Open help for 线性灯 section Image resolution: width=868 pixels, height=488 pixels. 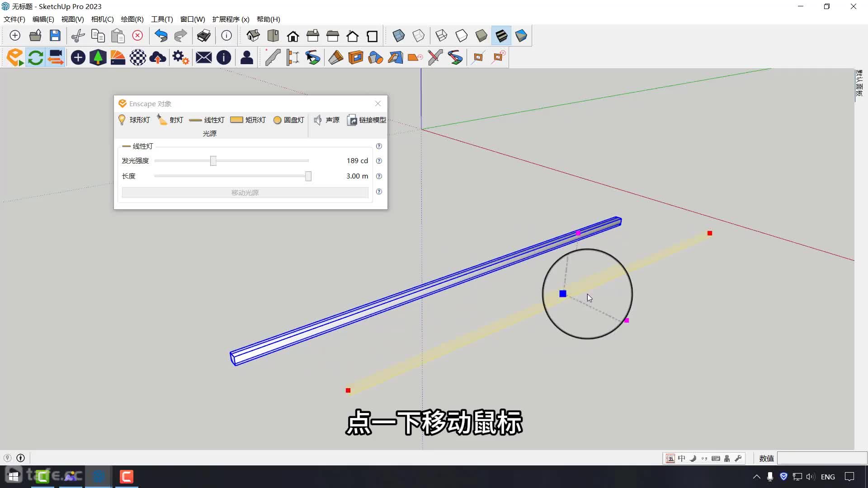(x=379, y=146)
